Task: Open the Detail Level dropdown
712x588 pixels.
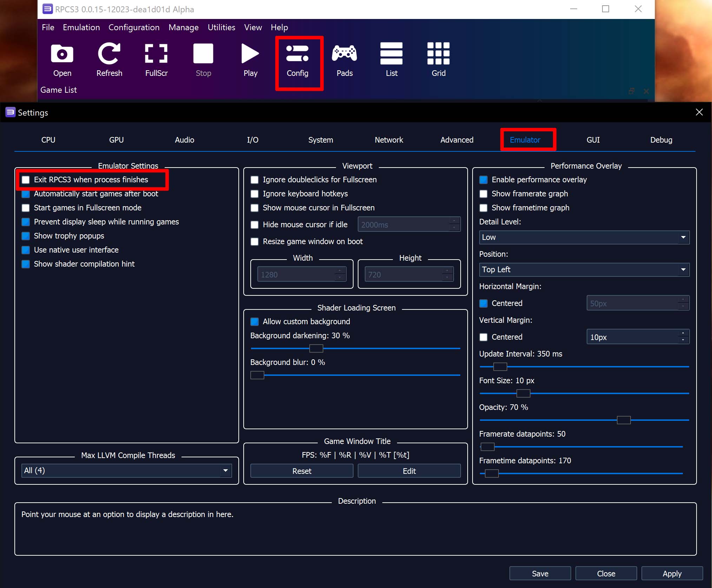Action: (x=584, y=237)
